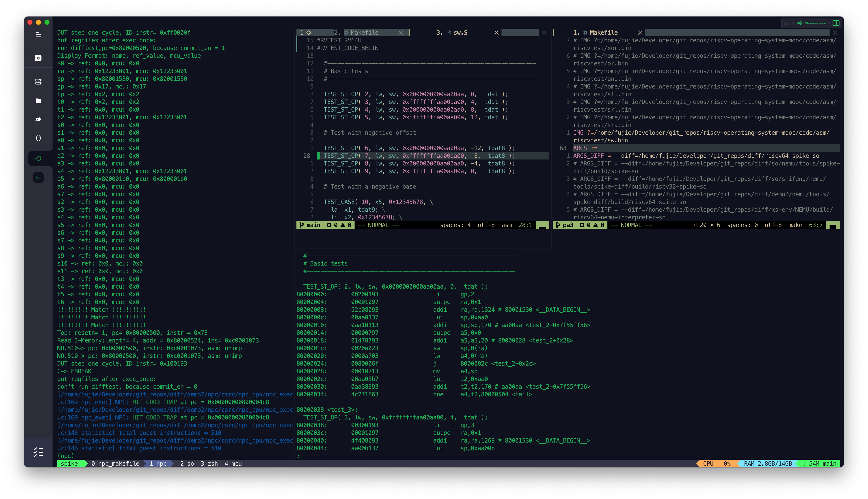Viewport: 868px width, 499px height.
Task: Open the snippets curly braces icon
Action: pyautogui.click(x=38, y=138)
